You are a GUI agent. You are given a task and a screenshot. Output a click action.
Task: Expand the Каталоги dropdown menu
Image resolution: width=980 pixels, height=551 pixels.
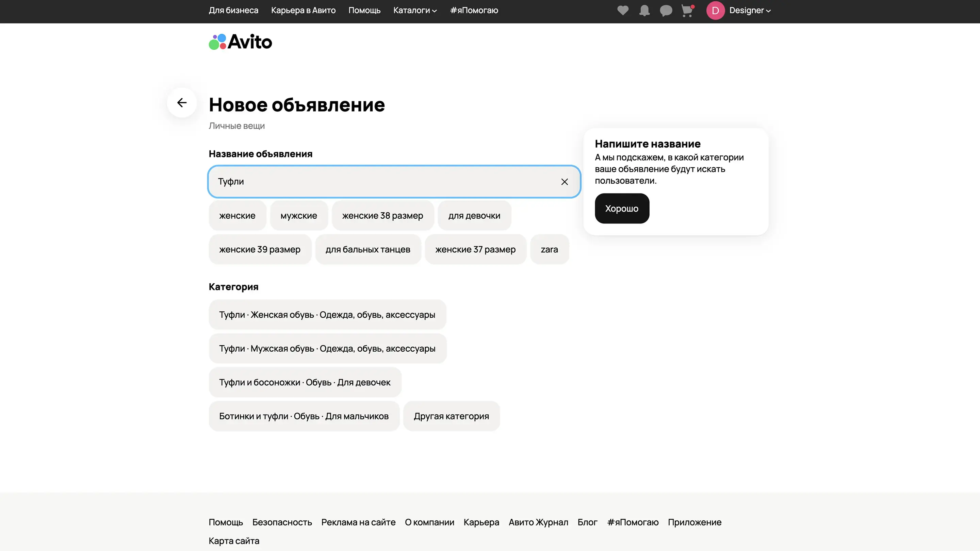click(415, 10)
